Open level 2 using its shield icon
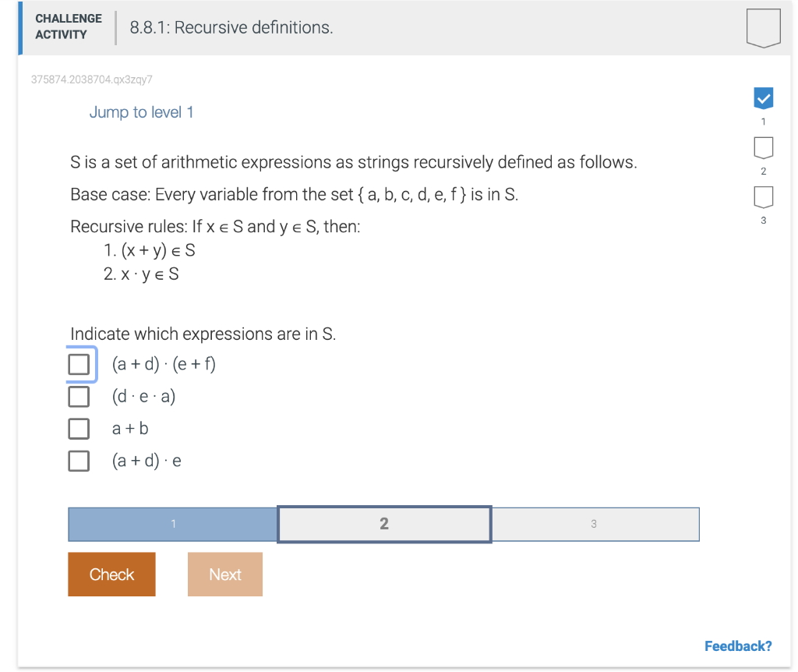 [763, 148]
